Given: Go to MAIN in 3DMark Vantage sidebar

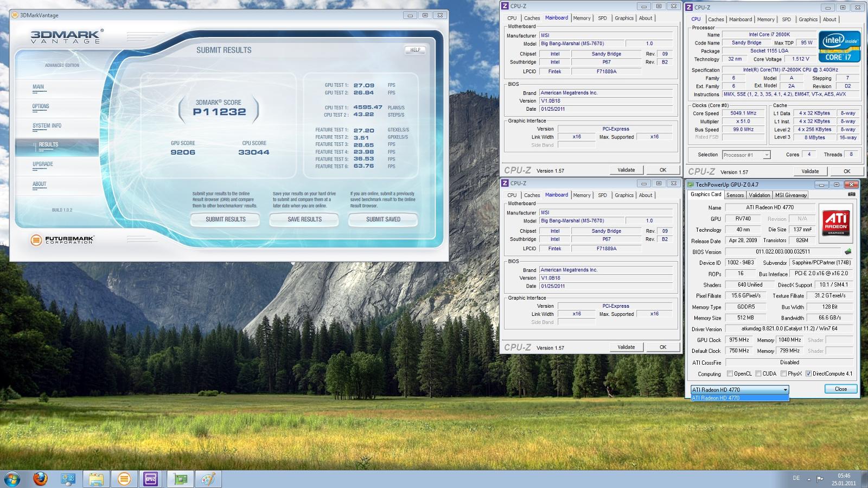Looking at the screenshot, I should click(38, 87).
